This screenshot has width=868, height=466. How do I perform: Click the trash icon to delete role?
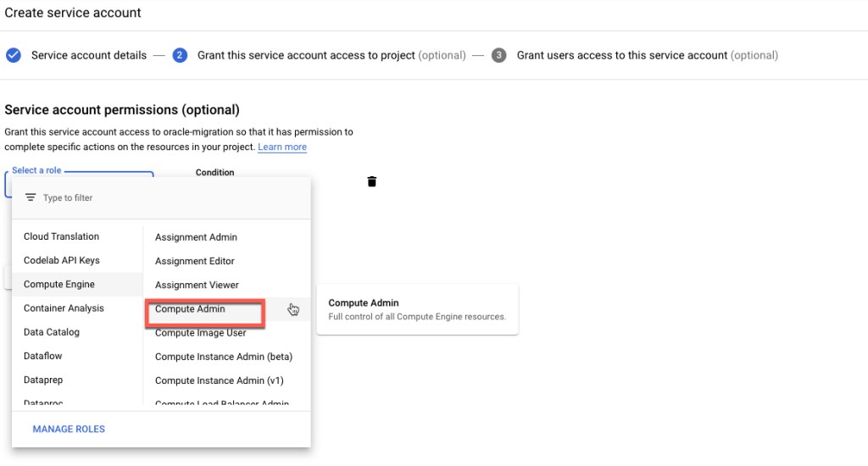click(x=371, y=181)
